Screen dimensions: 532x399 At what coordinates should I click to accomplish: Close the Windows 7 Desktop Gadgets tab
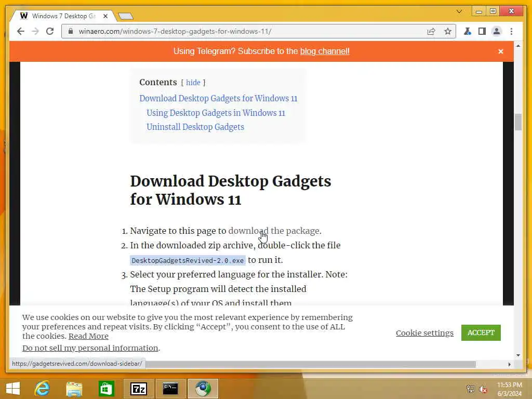tap(105, 16)
